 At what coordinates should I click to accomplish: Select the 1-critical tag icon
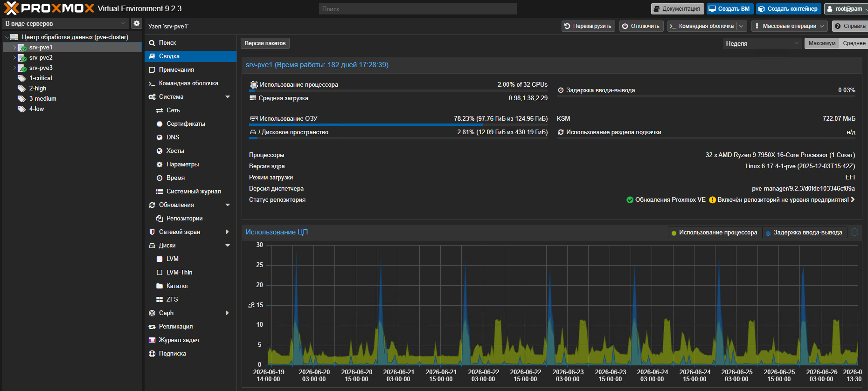pyautogui.click(x=21, y=78)
